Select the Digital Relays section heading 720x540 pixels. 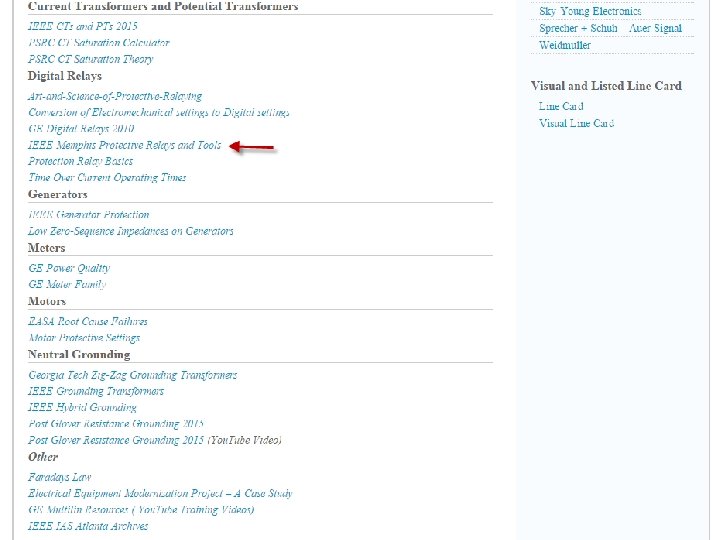(65, 76)
